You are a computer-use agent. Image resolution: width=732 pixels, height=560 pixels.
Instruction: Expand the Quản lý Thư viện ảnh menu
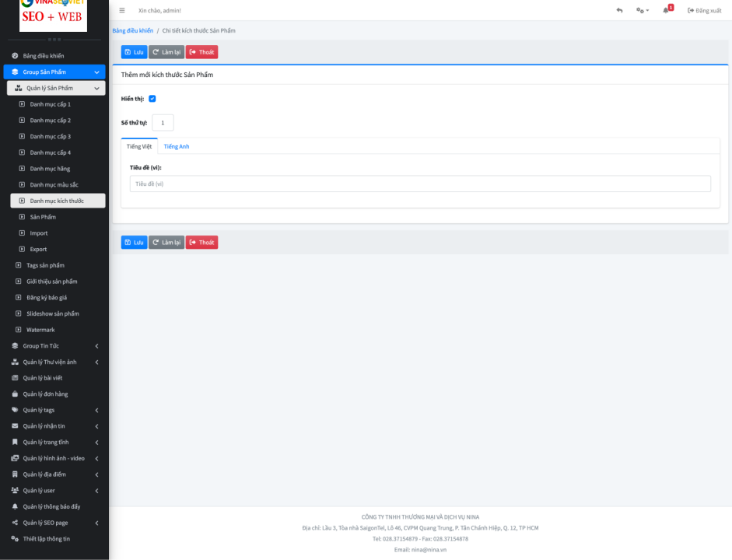pyautogui.click(x=54, y=362)
